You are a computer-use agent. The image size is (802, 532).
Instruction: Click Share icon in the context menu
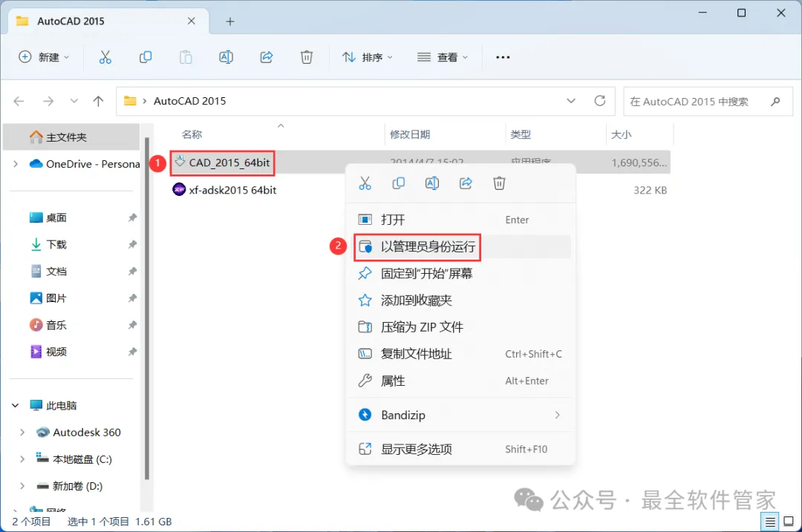pyautogui.click(x=466, y=183)
